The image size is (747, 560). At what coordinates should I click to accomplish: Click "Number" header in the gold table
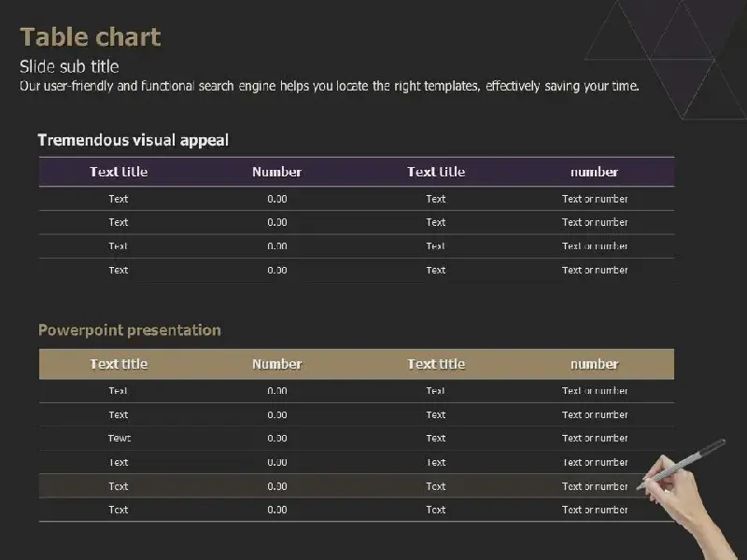(276, 364)
